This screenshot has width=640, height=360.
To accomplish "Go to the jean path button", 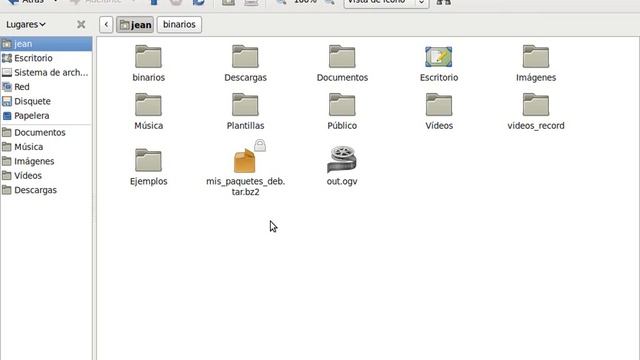I will [x=135, y=24].
